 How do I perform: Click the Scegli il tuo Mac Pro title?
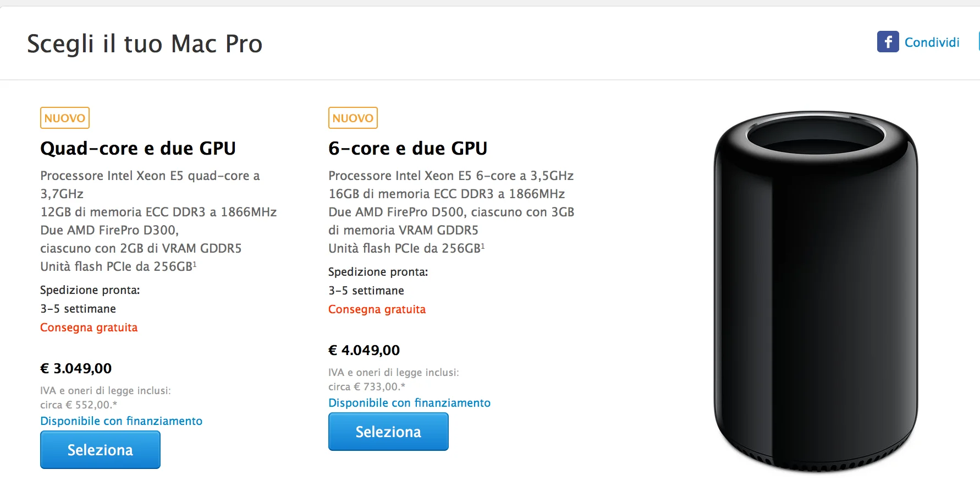pyautogui.click(x=145, y=43)
